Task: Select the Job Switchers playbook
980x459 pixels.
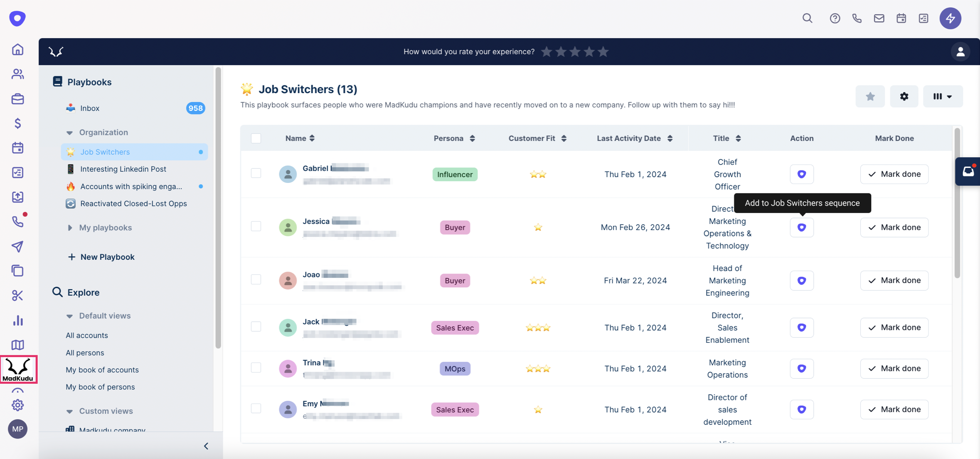Action: (135, 152)
